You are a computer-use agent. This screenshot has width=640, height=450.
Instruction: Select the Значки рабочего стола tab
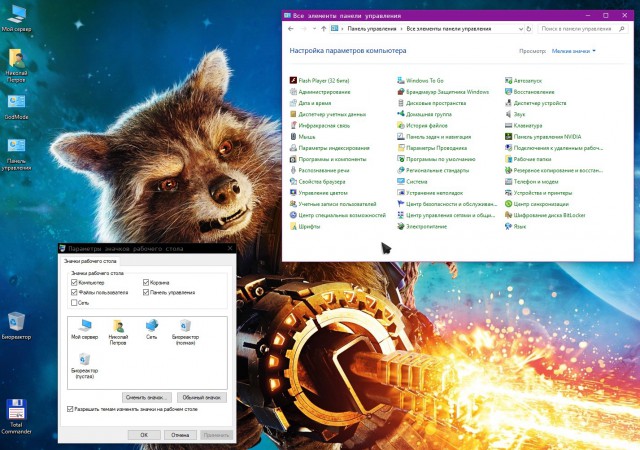pos(90,261)
